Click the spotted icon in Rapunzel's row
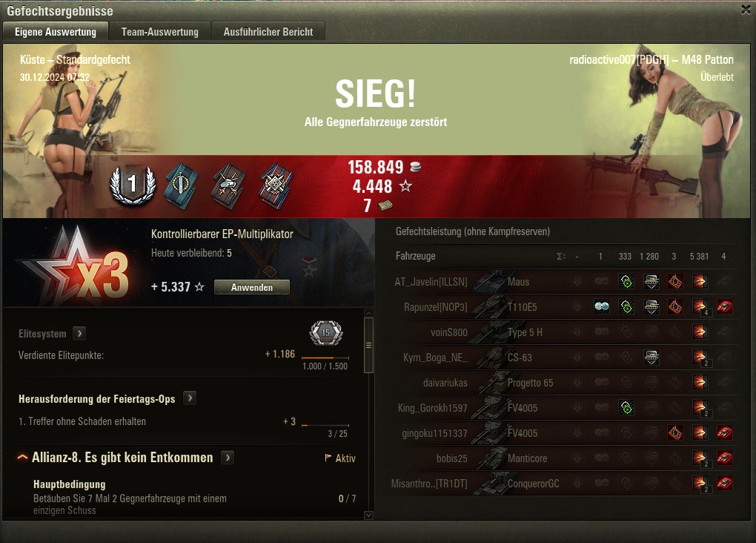756x543 pixels. point(601,306)
